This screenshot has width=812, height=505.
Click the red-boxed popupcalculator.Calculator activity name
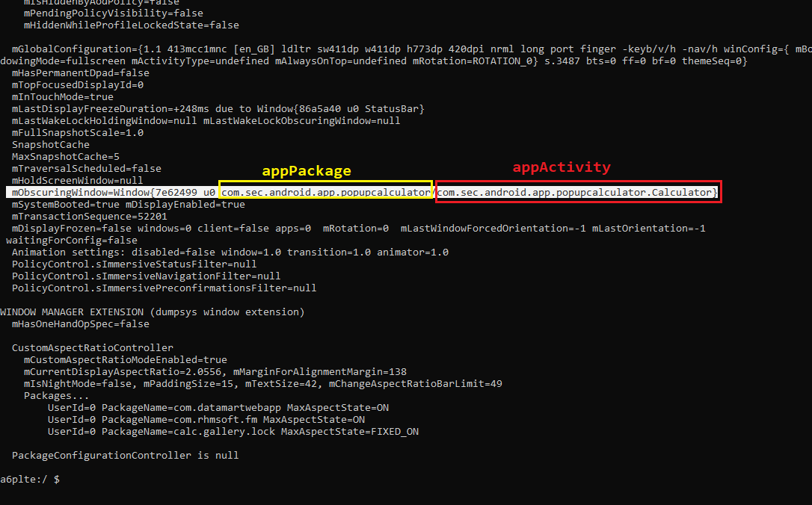tap(577, 193)
